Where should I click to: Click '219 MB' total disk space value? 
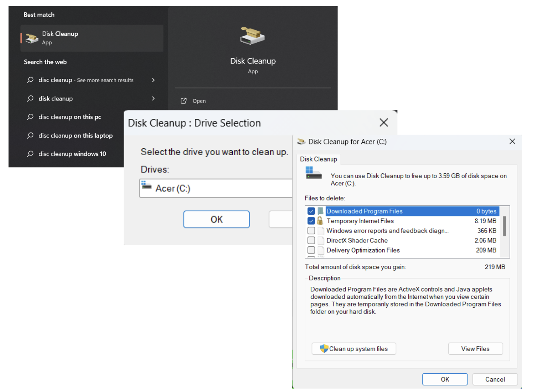[495, 267]
